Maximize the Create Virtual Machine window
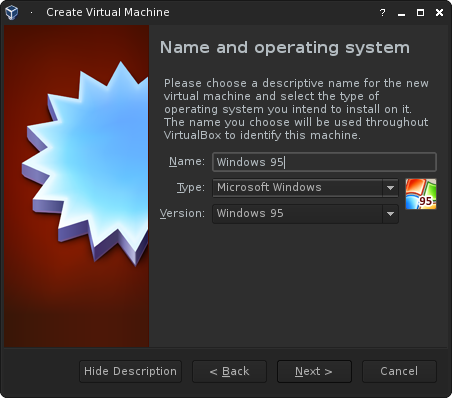 click(x=421, y=13)
